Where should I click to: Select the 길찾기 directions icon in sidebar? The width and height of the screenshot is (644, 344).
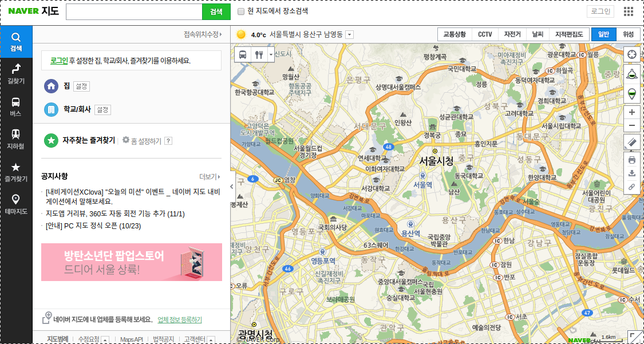(x=16, y=70)
